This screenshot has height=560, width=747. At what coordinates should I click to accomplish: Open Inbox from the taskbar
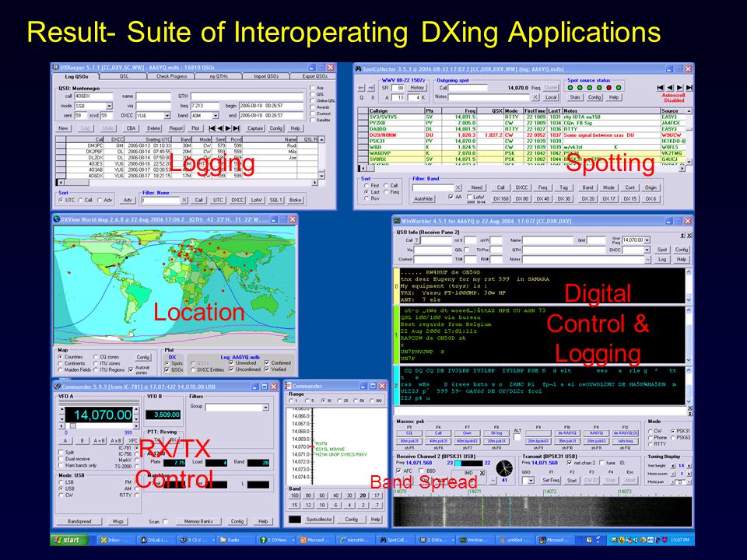[x=115, y=540]
